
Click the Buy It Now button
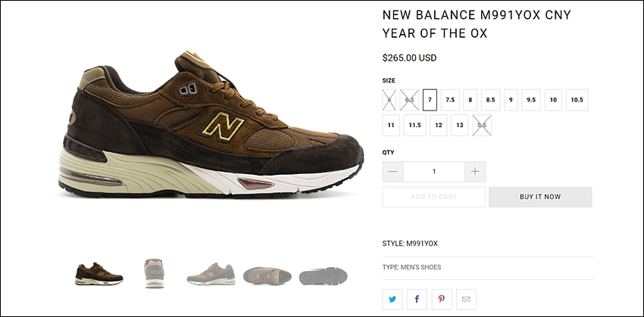(x=540, y=197)
